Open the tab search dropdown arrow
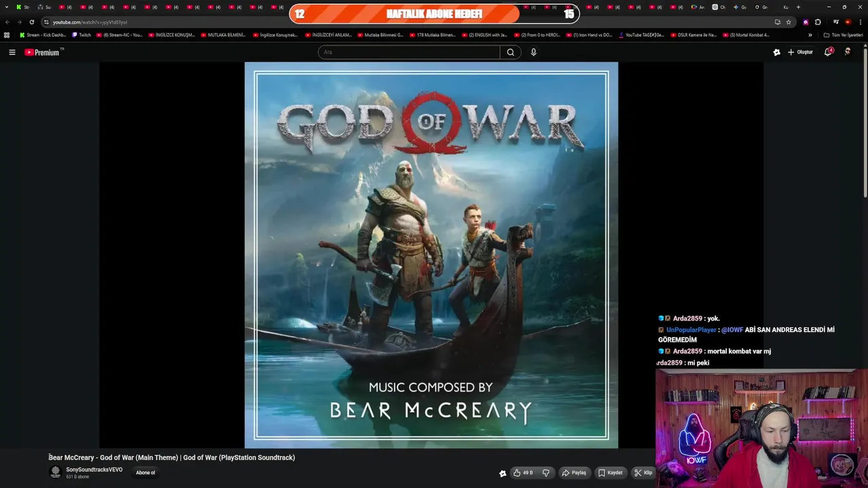This screenshot has height=488, width=868. (6, 7)
